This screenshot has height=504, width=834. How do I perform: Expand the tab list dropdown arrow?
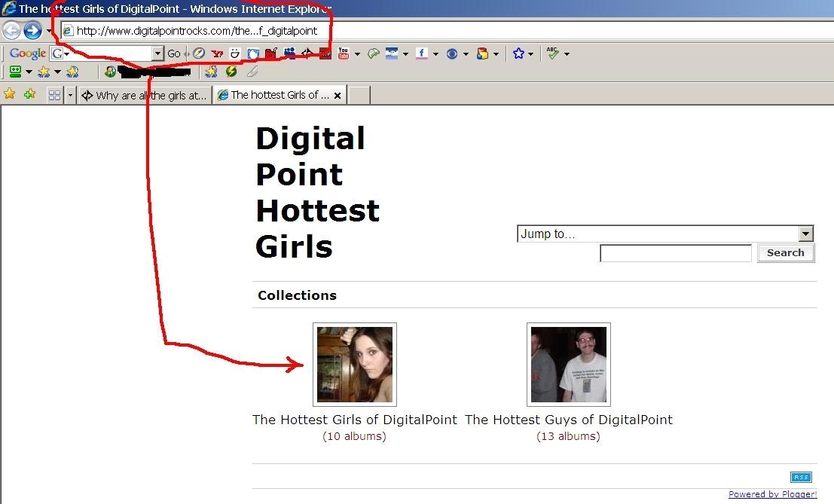[70, 96]
